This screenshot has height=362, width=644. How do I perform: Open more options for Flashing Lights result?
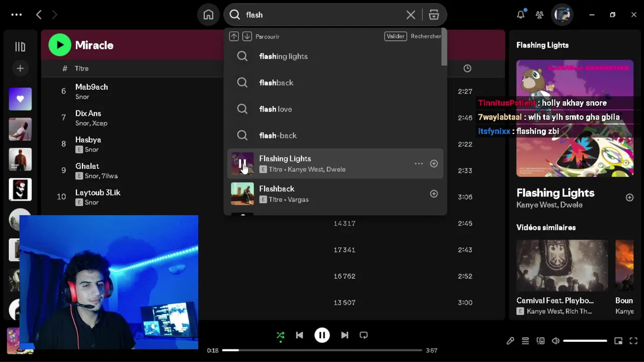point(419,163)
